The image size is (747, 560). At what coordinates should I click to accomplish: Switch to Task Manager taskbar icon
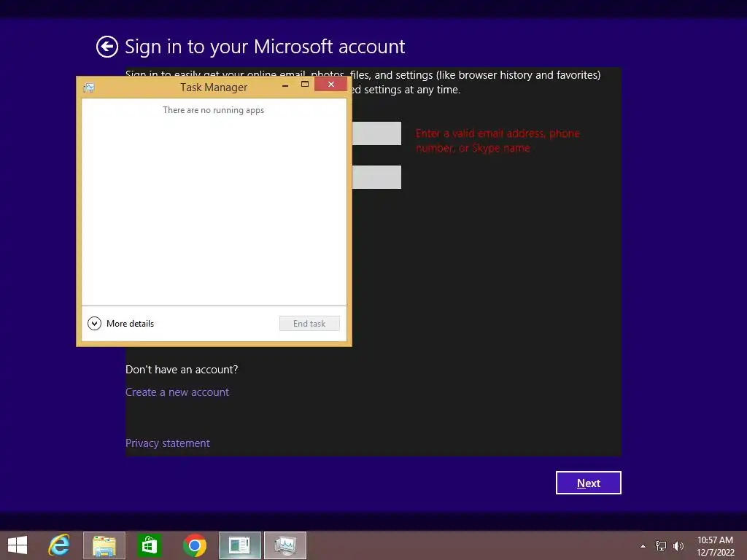pyautogui.click(x=285, y=545)
